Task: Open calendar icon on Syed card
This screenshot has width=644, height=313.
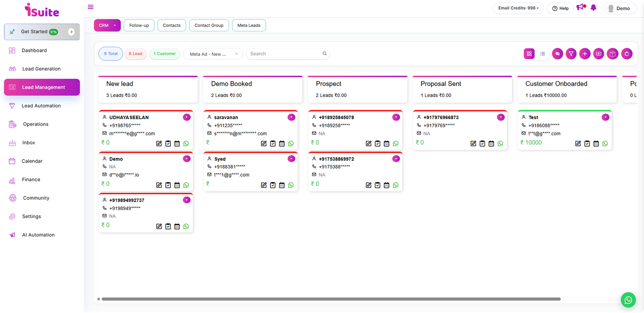Action: pyautogui.click(x=282, y=185)
